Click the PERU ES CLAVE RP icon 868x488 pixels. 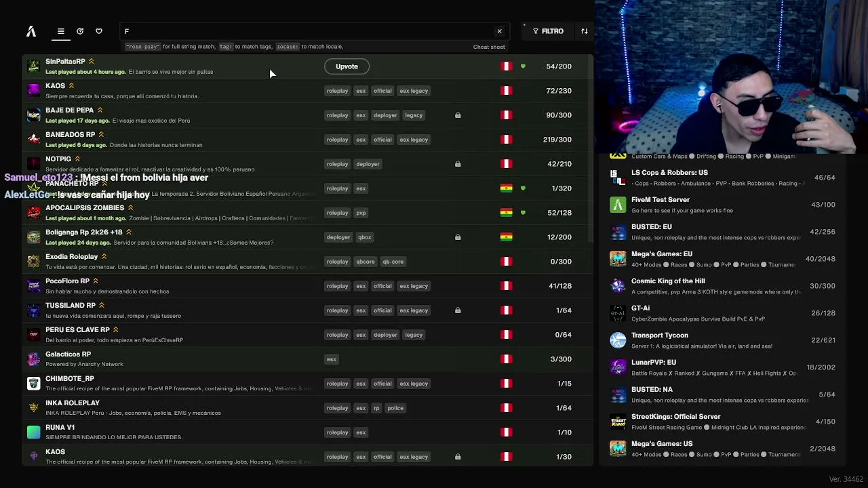point(33,335)
